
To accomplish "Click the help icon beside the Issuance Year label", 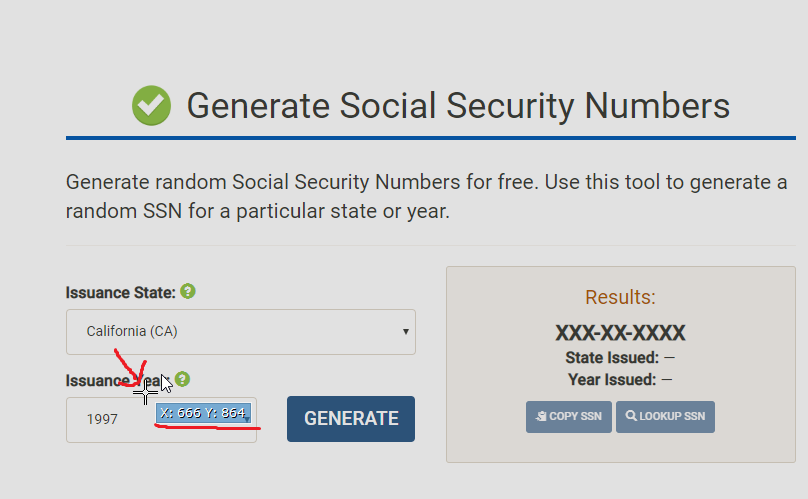I will [x=182, y=380].
